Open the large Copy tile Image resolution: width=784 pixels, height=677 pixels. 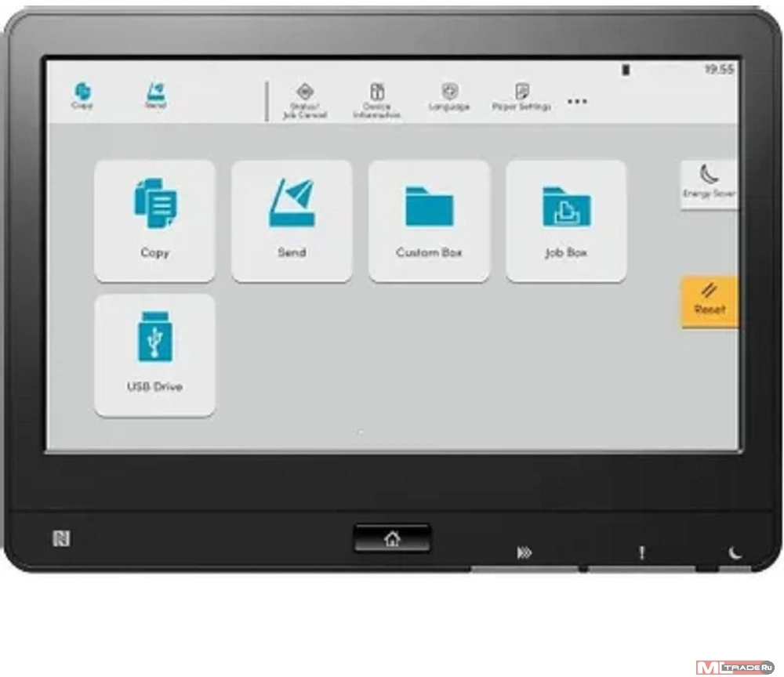[x=154, y=221]
